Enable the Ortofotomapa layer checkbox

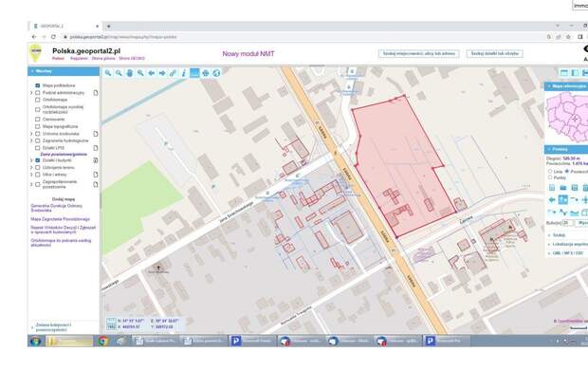pyautogui.click(x=37, y=100)
